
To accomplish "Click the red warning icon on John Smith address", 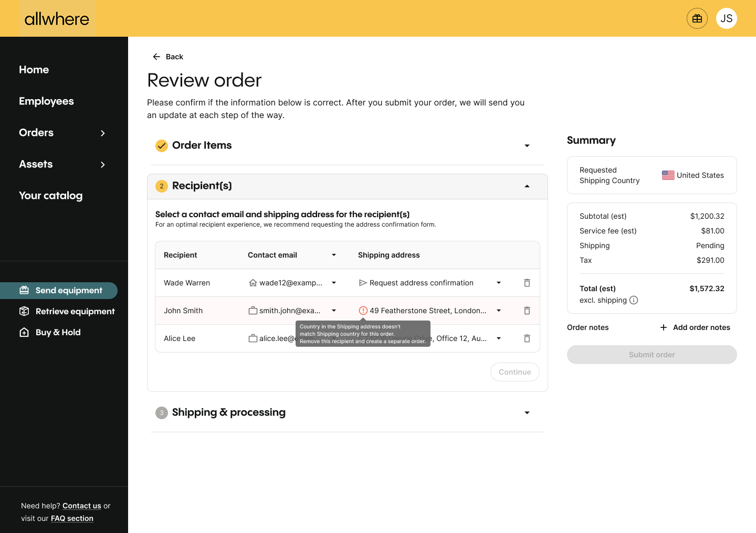I will [363, 311].
